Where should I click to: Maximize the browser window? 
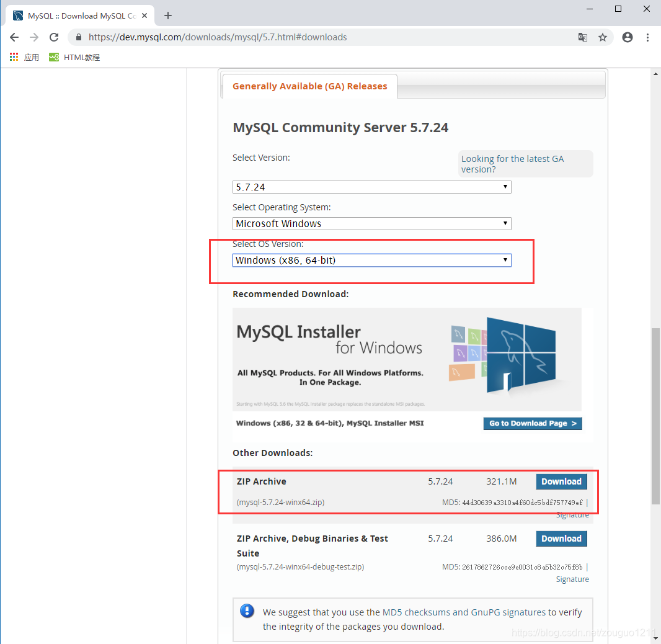click(618, 9)
